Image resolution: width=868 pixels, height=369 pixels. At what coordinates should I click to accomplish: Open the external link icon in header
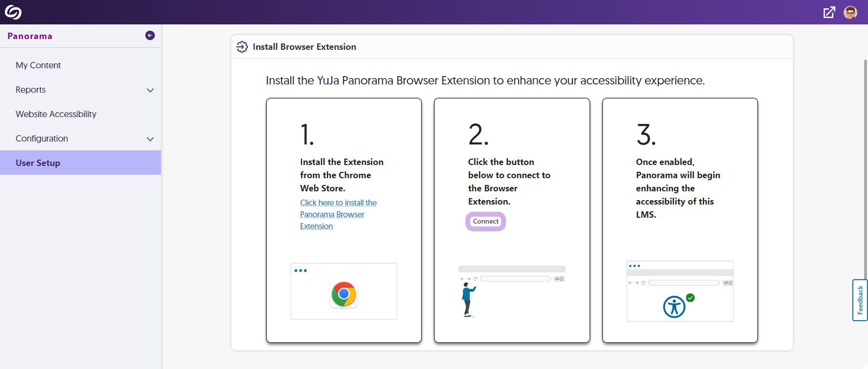pyautogui.click(x=829, y=12)
